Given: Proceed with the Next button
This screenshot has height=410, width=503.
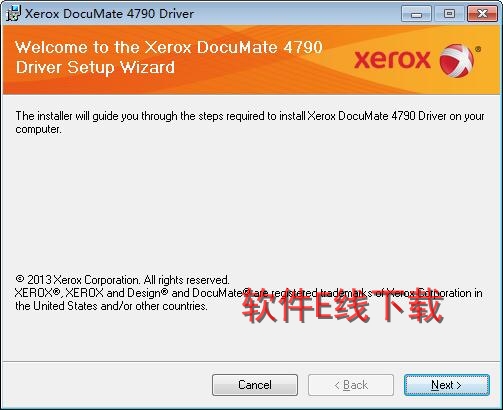Looking at the screenshot, I should [x=447, y=385].
